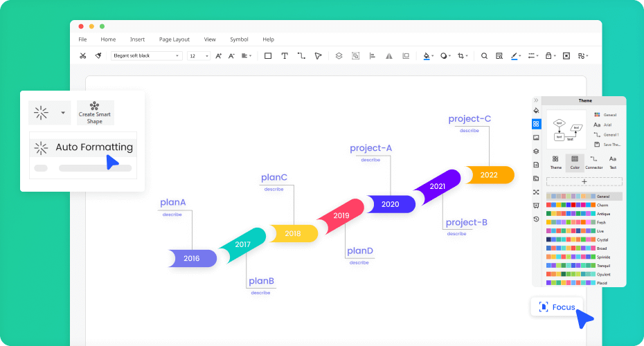Select the Connector line tool
This screenshot has width=644, height=346.
[301, 56]
